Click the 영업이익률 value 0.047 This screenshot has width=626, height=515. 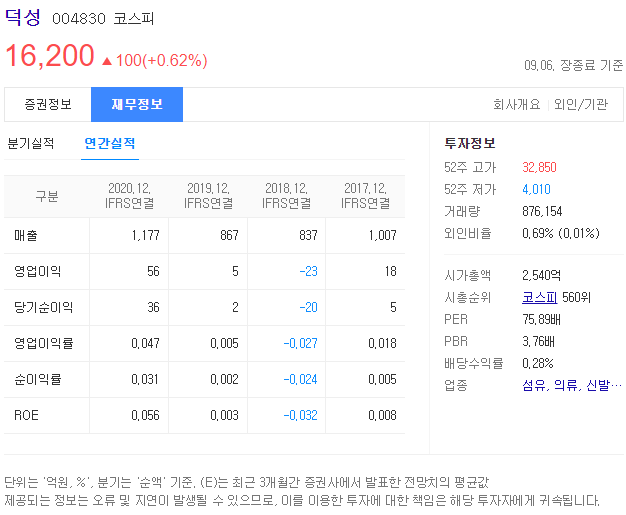(145, 343)
